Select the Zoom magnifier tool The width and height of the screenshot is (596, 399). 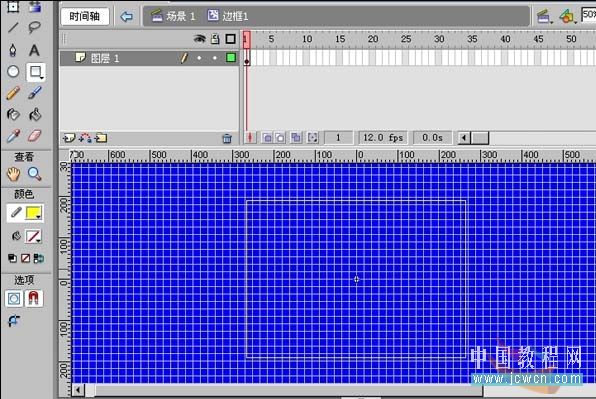pyautogui.click(x=35, y=174)
